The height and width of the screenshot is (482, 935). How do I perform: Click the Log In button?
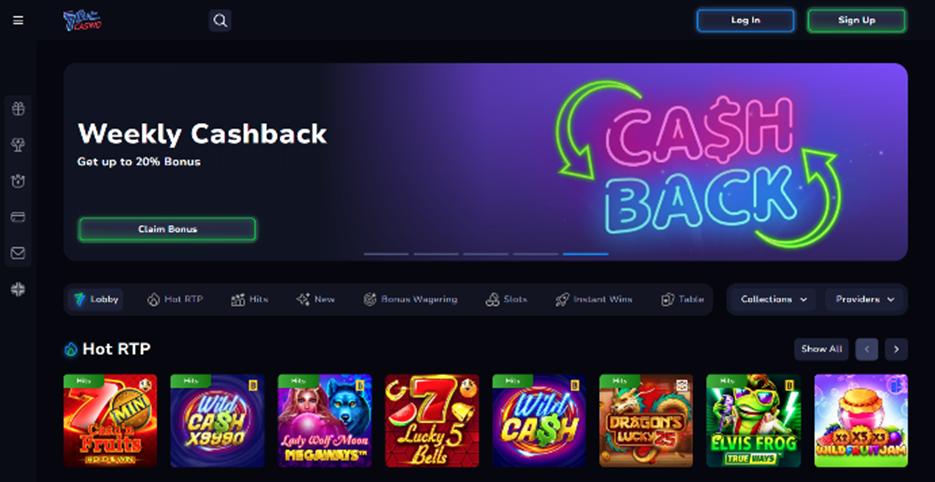745,20
